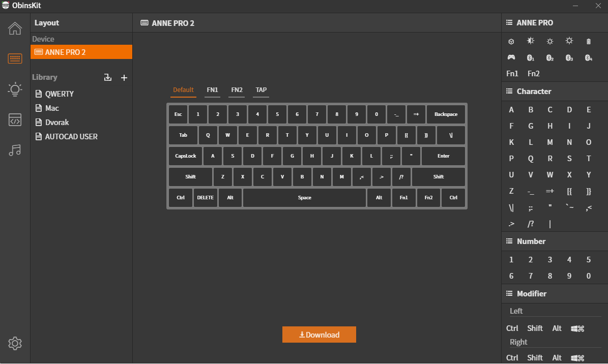Choose Left Ctrl modifier
The height and width of the screenshot is (364, 608).
click(x=512, y=328)
